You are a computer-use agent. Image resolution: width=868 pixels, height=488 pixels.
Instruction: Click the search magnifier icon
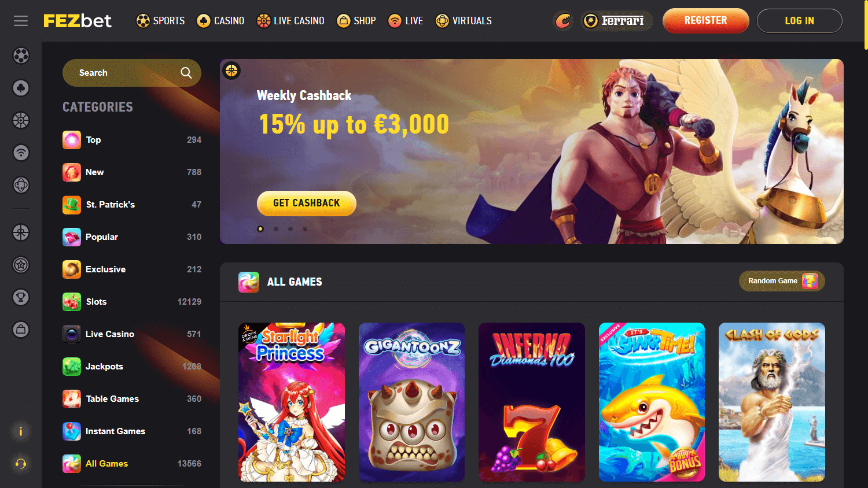point(186,73)
